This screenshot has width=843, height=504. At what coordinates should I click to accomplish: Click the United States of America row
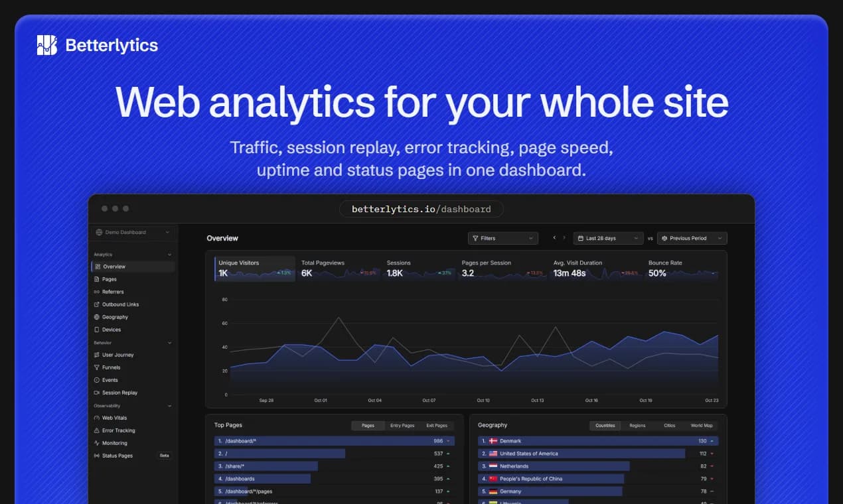[x=599, y=454]
